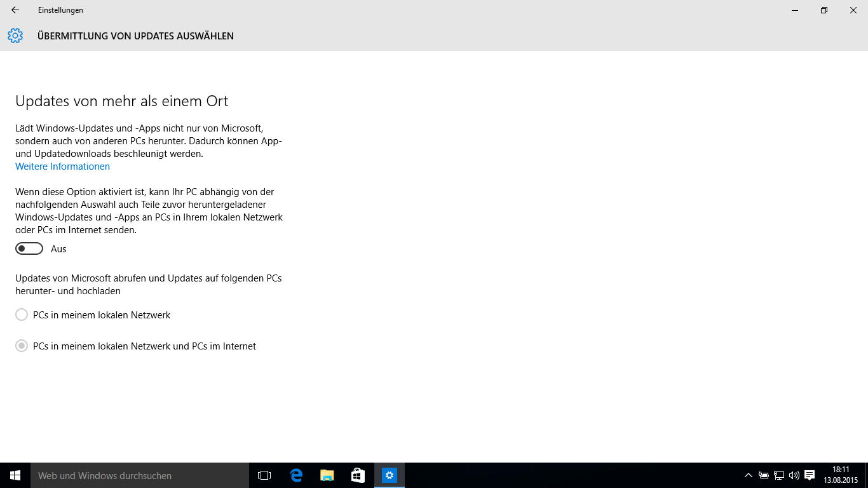Open the Windows Start menu
Image resolution: width=868 pixels, height=488 pixels.
pos(15,475)
